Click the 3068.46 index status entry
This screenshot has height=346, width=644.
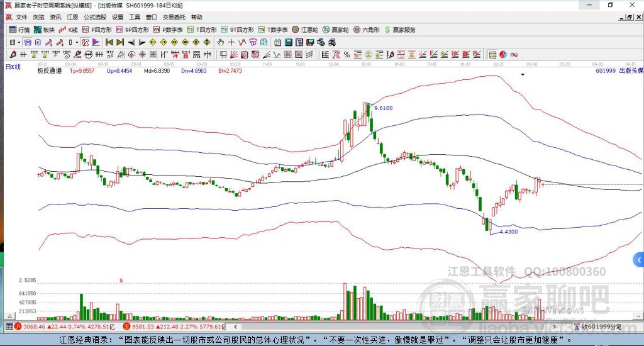pyautogui.click(x=65, y=326)
